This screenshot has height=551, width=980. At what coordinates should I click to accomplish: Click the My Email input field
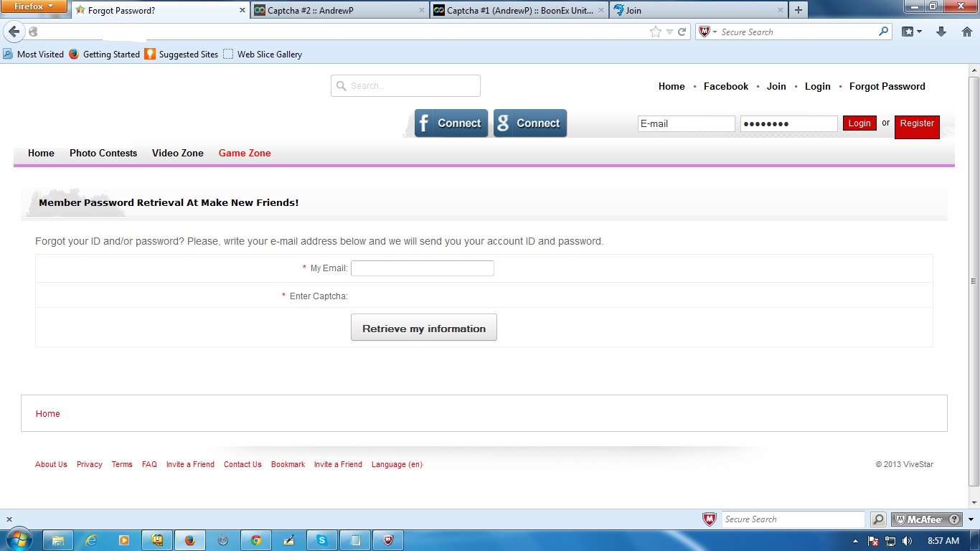(423, 268)
